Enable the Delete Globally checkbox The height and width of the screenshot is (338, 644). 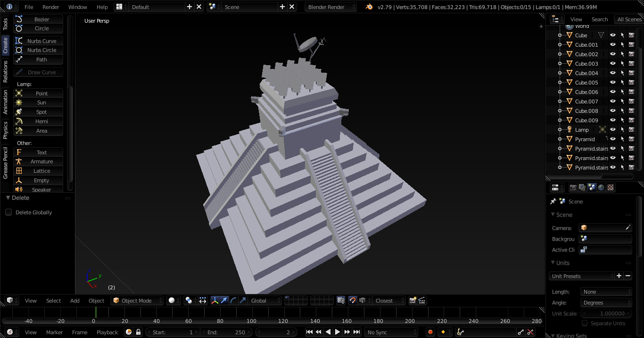8,212
